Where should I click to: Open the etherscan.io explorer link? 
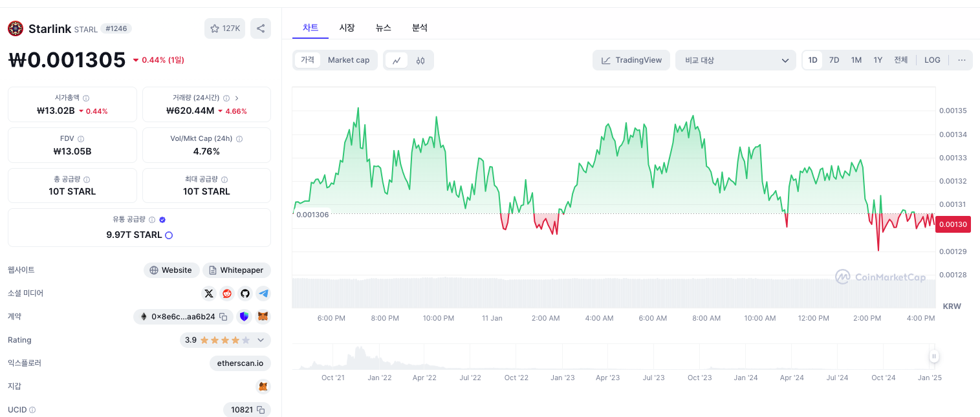pyautogui.click(x=240, y=363)
